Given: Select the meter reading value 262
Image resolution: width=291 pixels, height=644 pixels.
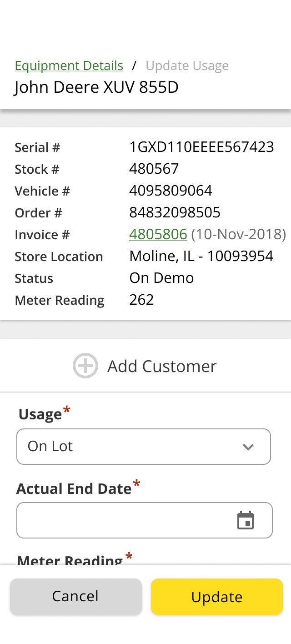Looking at the screenshot, I should click(x=141, y=300).
